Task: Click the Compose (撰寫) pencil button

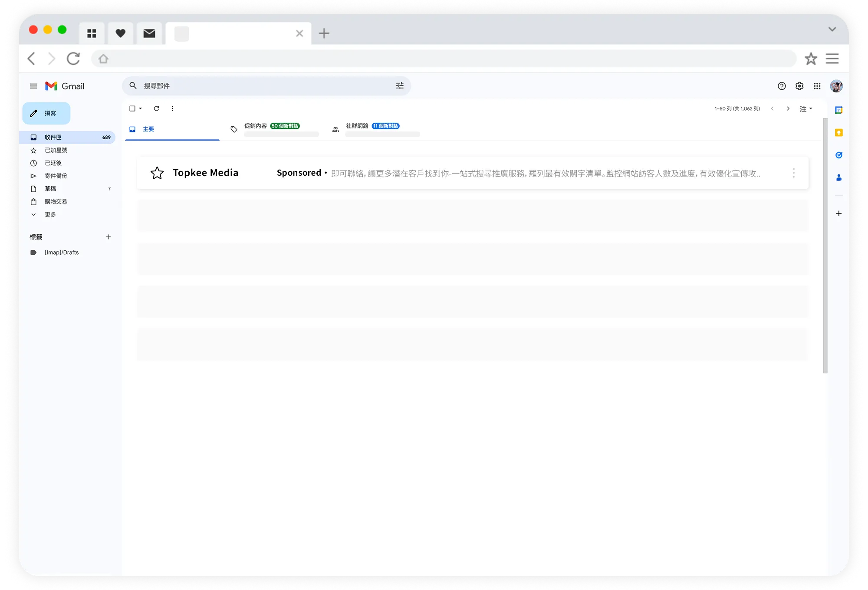Action: (x=46, y=113)
